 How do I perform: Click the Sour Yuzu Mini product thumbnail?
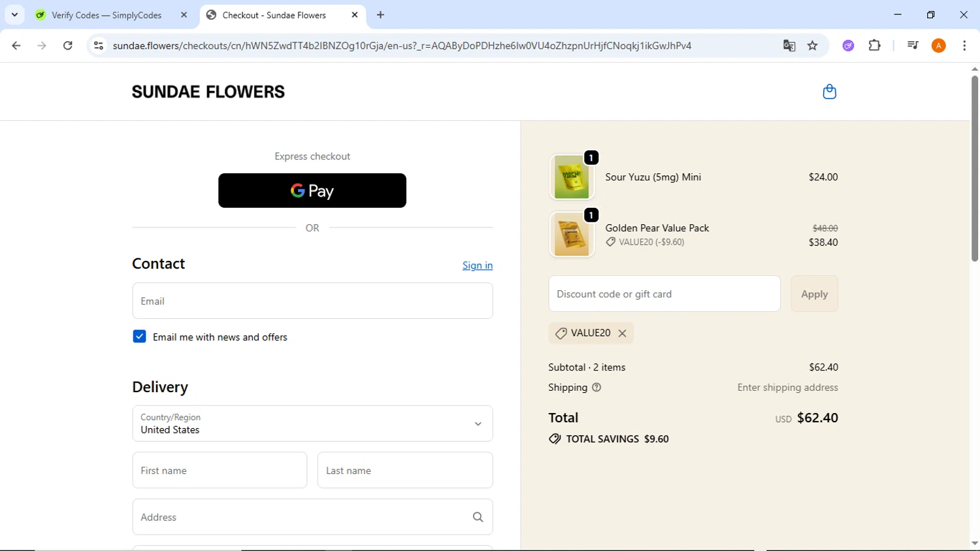point(572,177)
